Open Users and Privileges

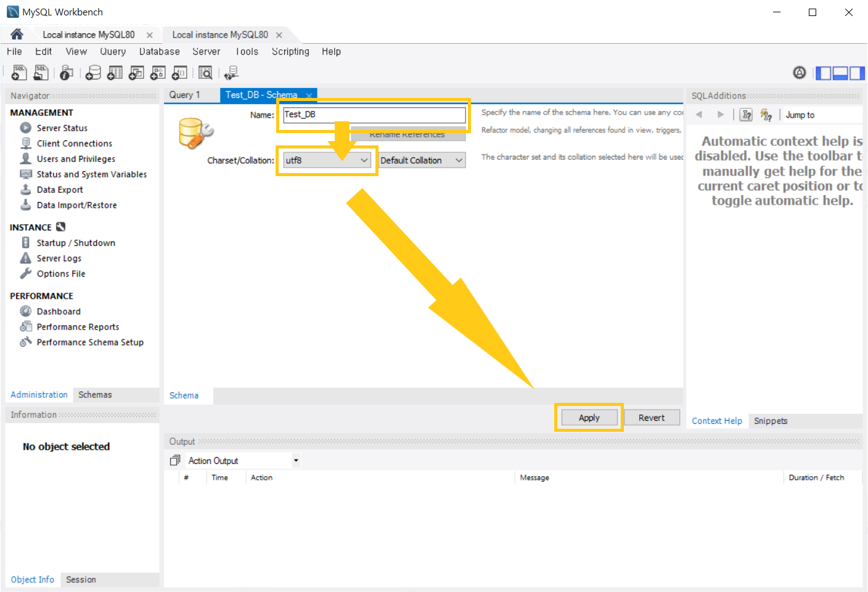pos(76,158)
